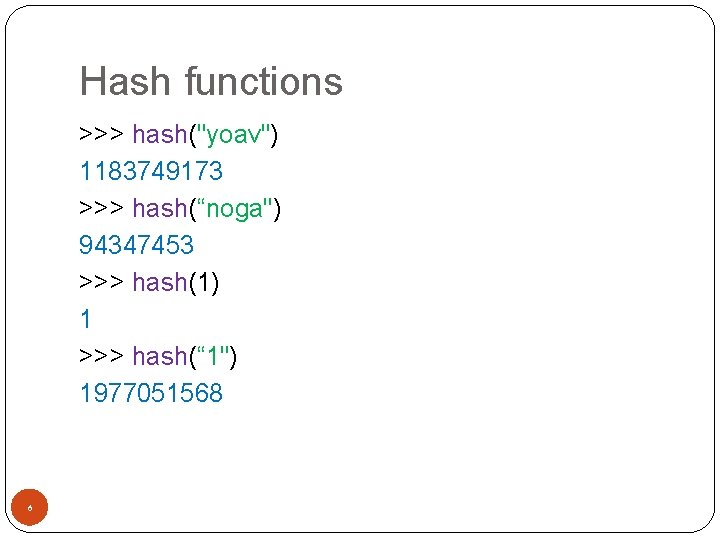Click the number 1977051568
Image resolution: width=720 pixels, height=540 pixels.
pyautogui.click(x=151, y=393)
